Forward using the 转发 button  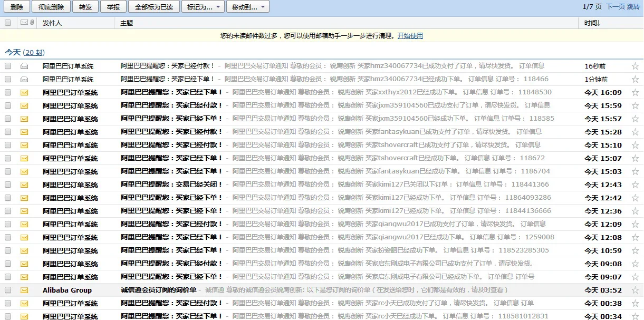click(x=85, y=7)
